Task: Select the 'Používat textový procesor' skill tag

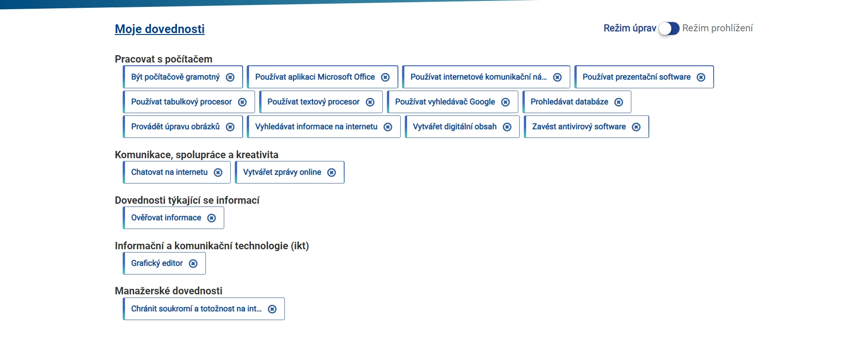Action: [313, 102]
